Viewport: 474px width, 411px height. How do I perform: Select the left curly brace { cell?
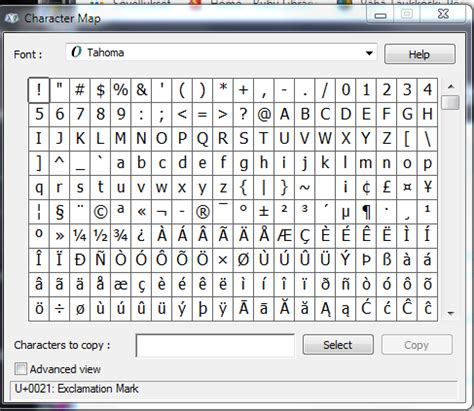pyautogui.click(x=243, y=187)
